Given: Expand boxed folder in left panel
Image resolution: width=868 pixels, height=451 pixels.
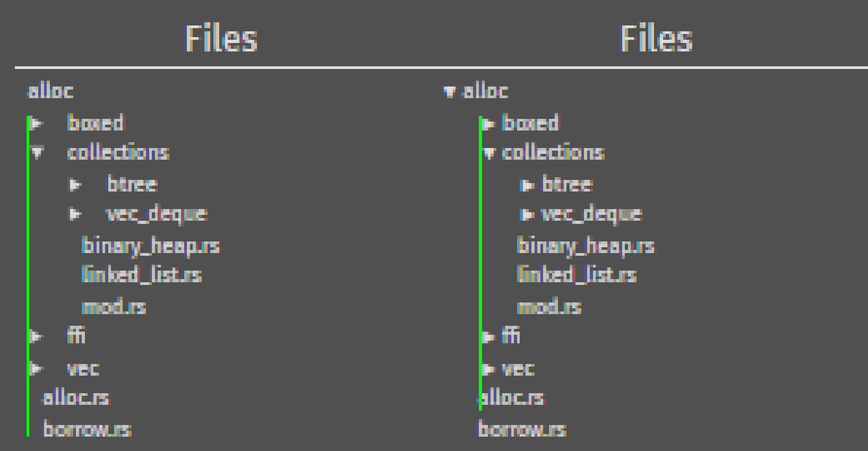Looking at the screenshot, I should click(x=36, y=124).
